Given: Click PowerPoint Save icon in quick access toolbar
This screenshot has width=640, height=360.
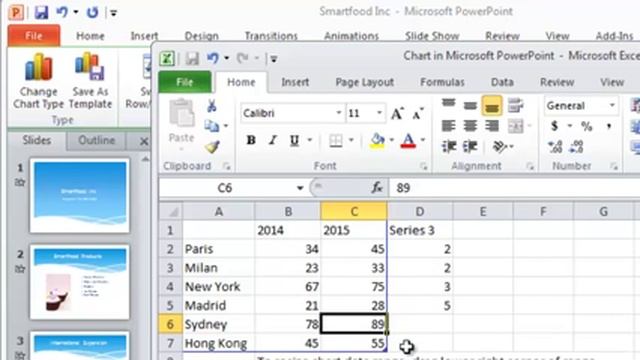Looking at the screenshot, I should coord(41,13).
